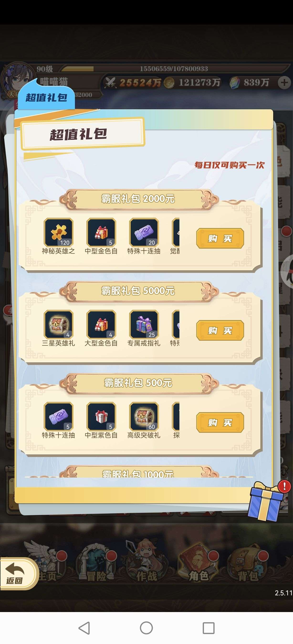Tap the Android home circle button
Screen dimensions: 293x644
[146, 628]
